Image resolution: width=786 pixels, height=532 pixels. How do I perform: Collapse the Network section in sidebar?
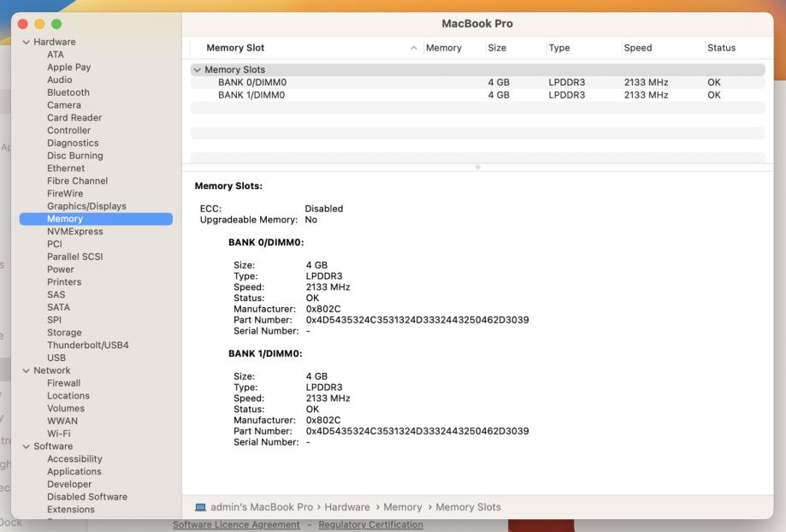(26, 370)
